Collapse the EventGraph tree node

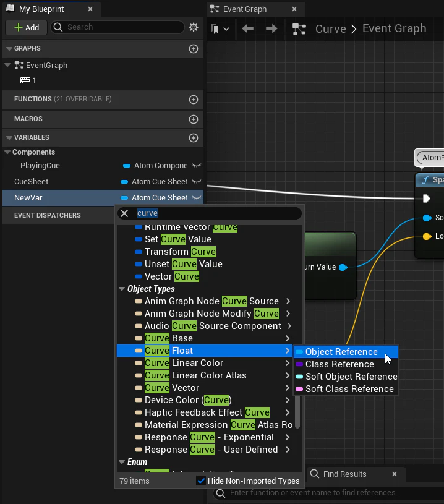(7, 65)
